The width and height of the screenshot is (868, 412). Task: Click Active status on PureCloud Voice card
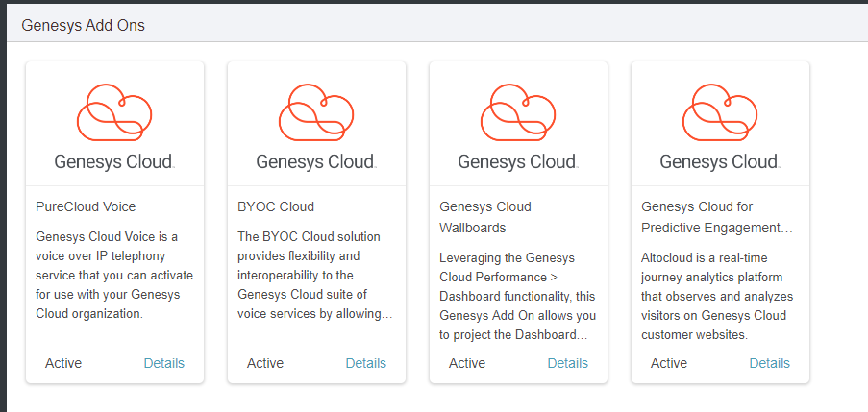pyautogui.click(x=63, y=363)
